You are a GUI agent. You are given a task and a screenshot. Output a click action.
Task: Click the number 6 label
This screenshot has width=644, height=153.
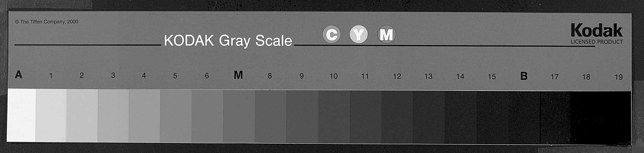(x=207, y=76)
